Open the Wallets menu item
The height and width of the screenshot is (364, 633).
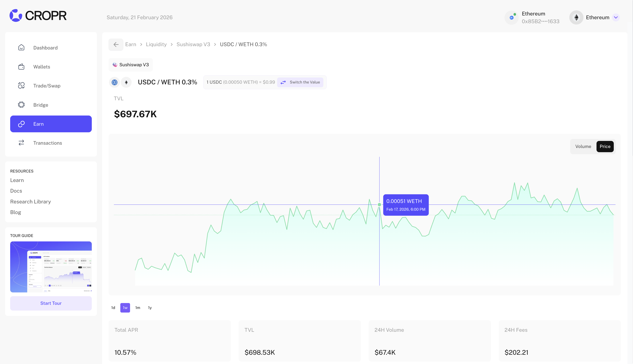click(x=51, y=66)
